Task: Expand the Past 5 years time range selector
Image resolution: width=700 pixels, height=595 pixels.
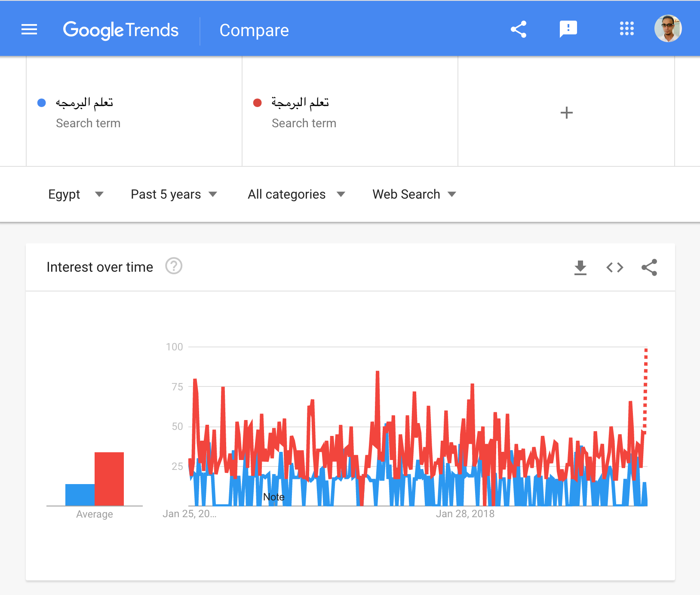Action: (x=173, y=194)
